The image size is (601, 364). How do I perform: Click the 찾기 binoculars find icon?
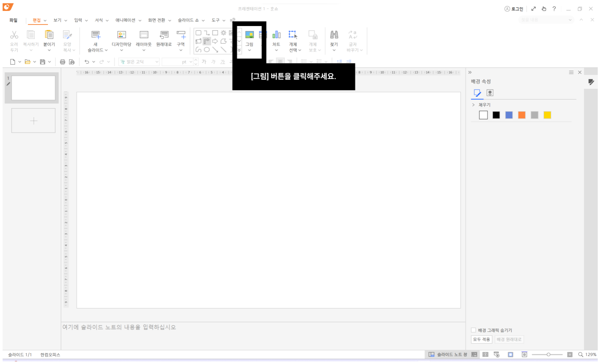pos(334,35)
